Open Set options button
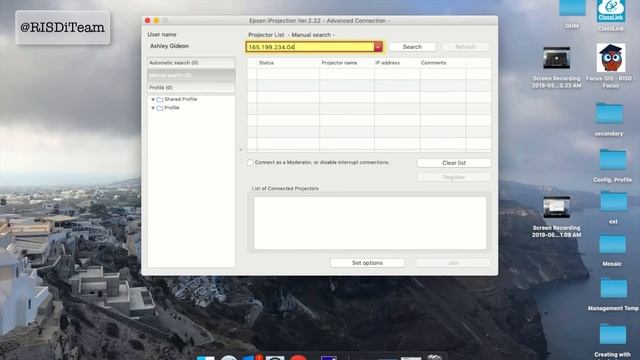The width and height of the screenshot is (640, 360). 367,263
